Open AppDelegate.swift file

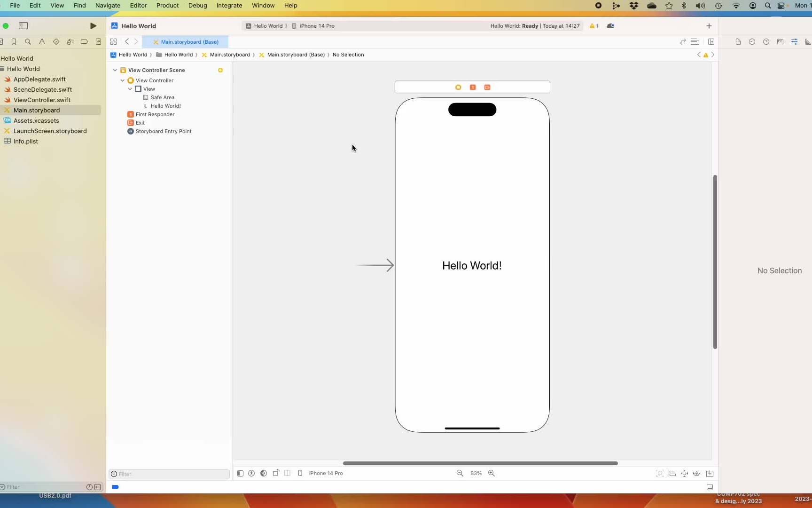39,79
